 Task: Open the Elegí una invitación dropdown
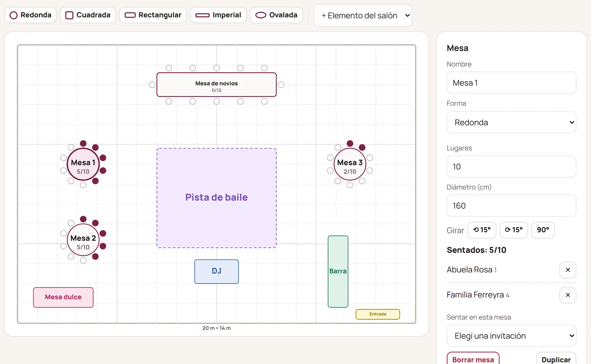tap(512, 336)
